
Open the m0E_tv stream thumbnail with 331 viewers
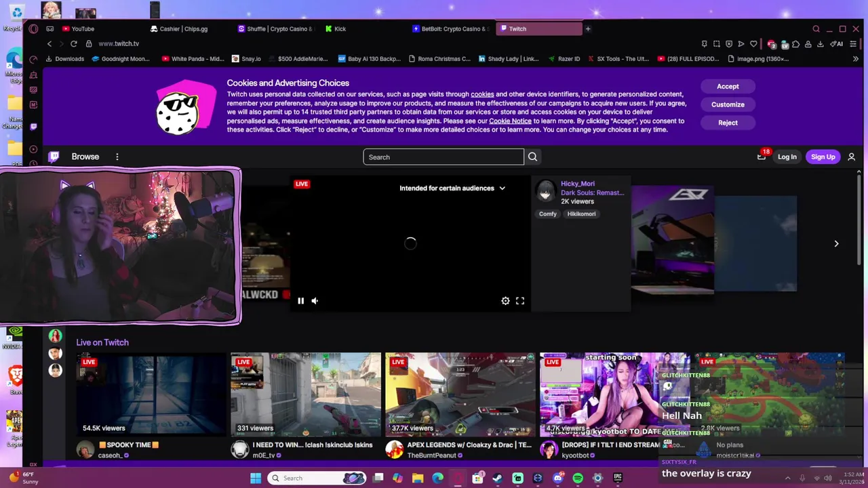(306, 394)
